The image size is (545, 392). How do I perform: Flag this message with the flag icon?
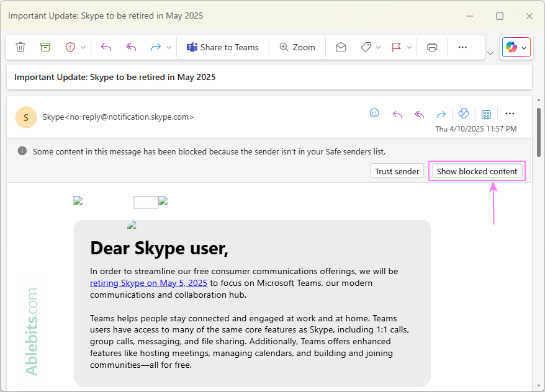[396, 47]
